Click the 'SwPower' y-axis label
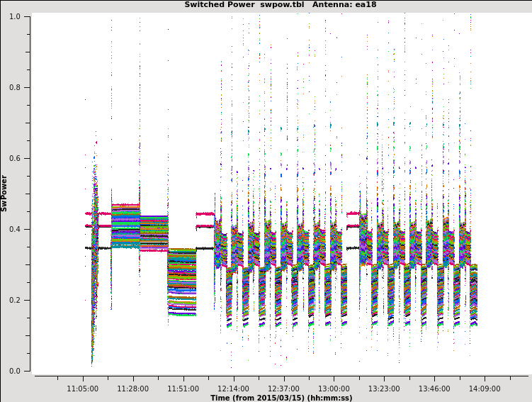The image size is (532, 402). tap(4, 193)
